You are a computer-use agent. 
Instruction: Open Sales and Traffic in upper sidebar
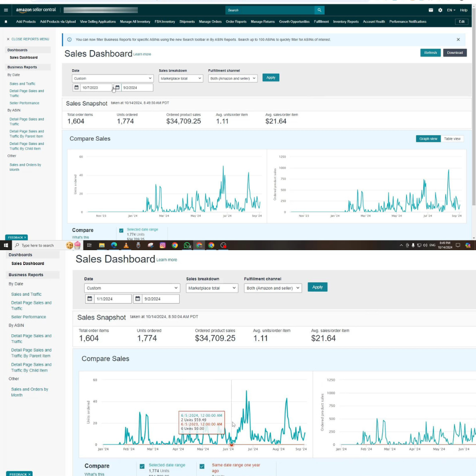[x=22, y=84]
